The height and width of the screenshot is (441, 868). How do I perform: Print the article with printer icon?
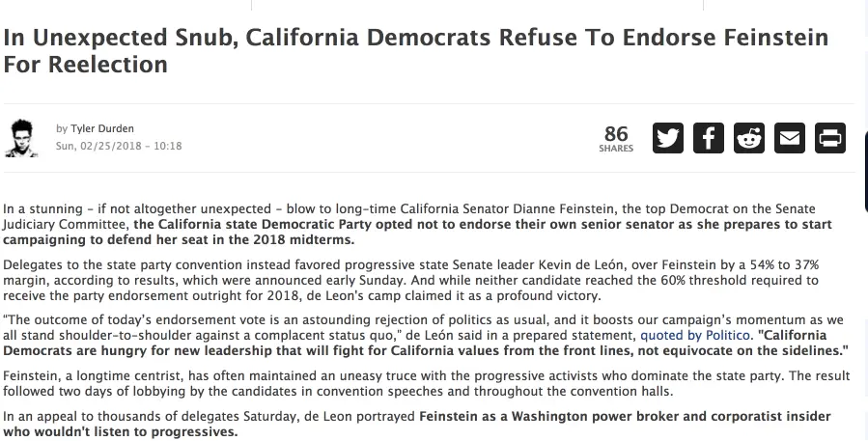point(829,137)
